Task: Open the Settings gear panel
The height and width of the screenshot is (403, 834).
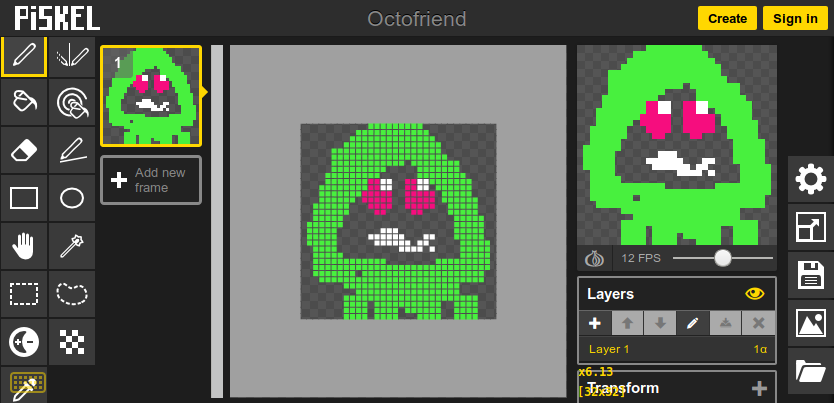Action: point(810,180)
